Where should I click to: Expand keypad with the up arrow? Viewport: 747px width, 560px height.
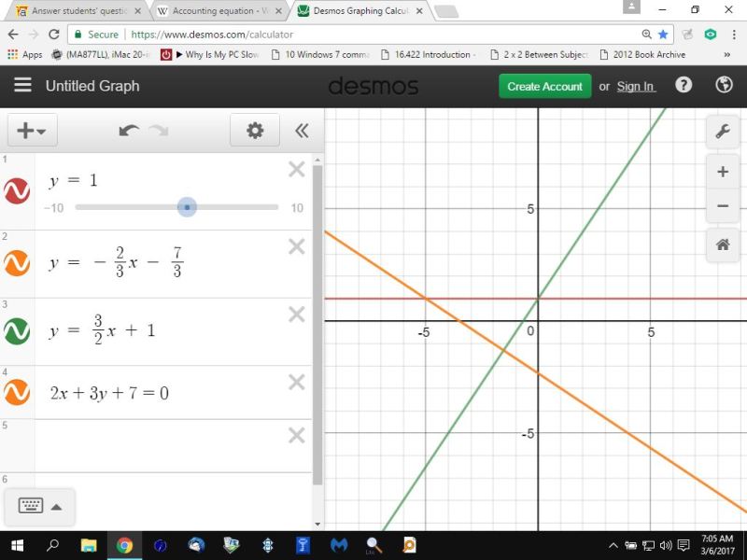pyautogui.click(x=56, y=507)
